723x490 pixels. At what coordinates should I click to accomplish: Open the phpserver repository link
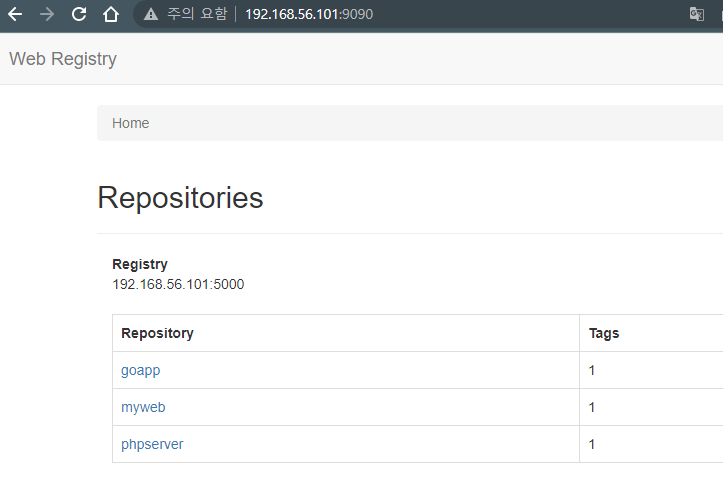(x=152, y=444)
